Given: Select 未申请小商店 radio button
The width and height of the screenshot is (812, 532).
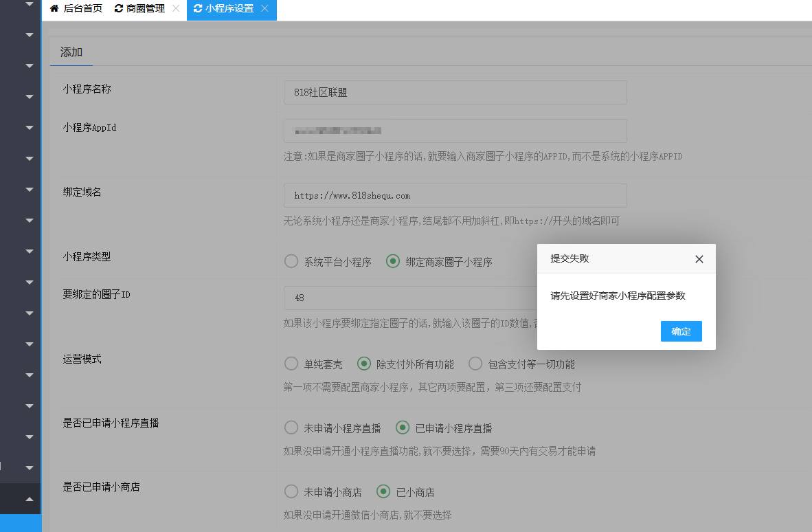Looking at the screenshot, I should (291, 491).
